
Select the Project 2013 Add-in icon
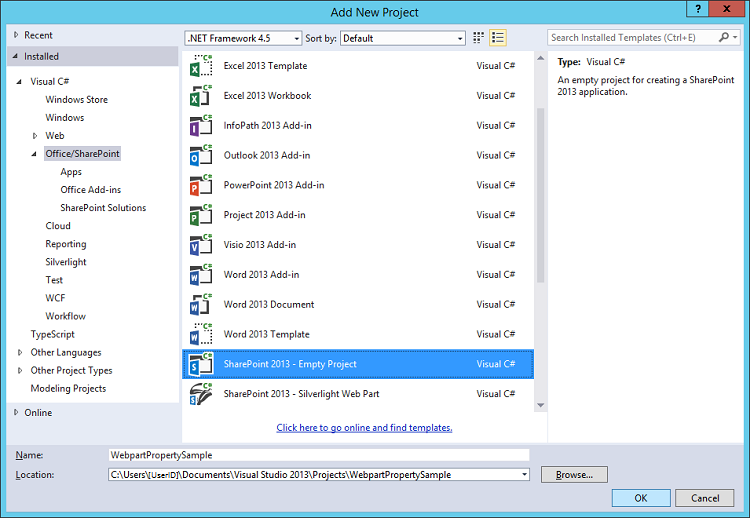click(201, 215)
